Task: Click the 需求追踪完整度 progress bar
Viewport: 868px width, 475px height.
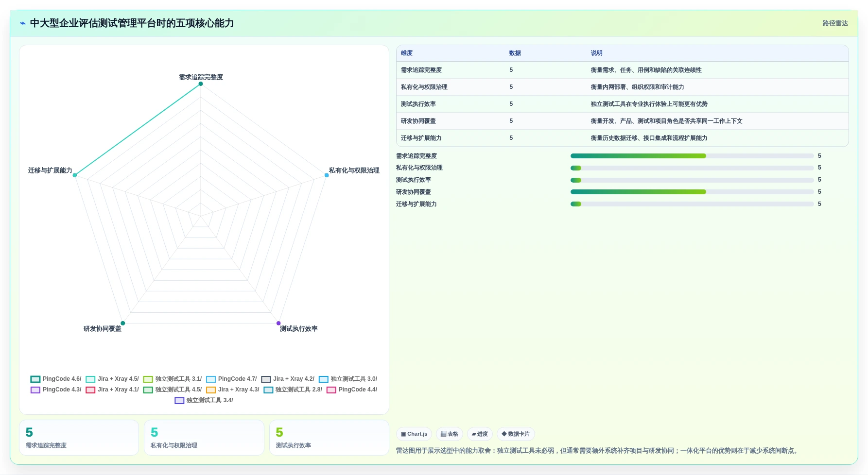Action: [x=692, y=156]
